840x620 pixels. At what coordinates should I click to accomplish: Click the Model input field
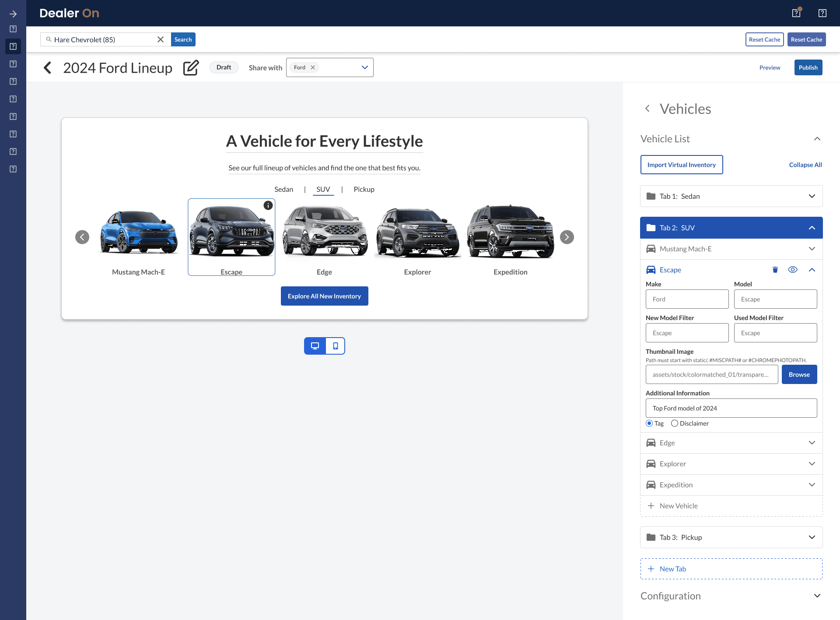coord(775,299)
